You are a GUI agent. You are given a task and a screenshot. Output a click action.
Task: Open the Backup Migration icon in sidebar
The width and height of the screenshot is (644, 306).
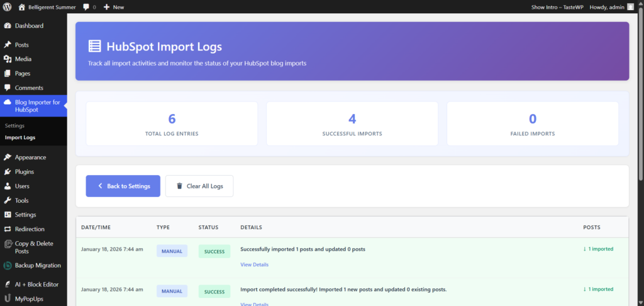[8, 266]
